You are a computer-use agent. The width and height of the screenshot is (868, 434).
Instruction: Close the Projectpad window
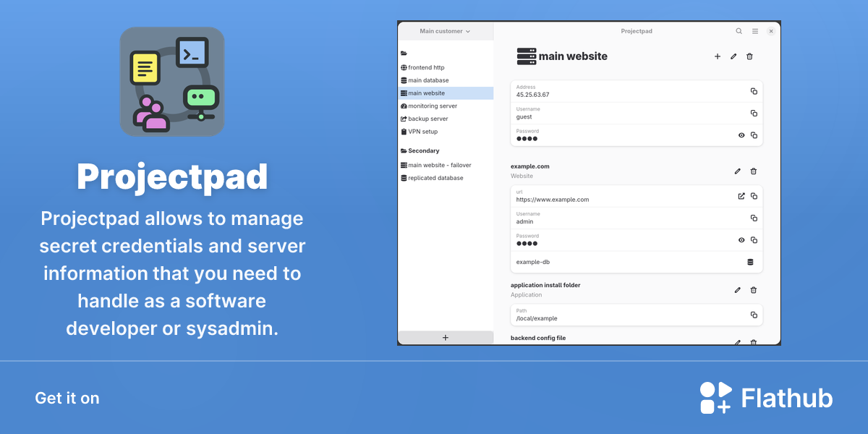click(771, 31)
